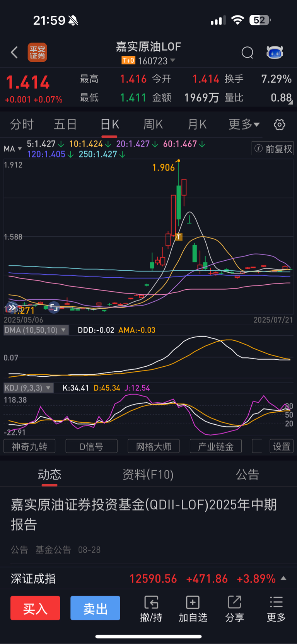Tap the 买入 buy button
The width and height of the screenshot is (297, 644).
(x=35, y=608)
